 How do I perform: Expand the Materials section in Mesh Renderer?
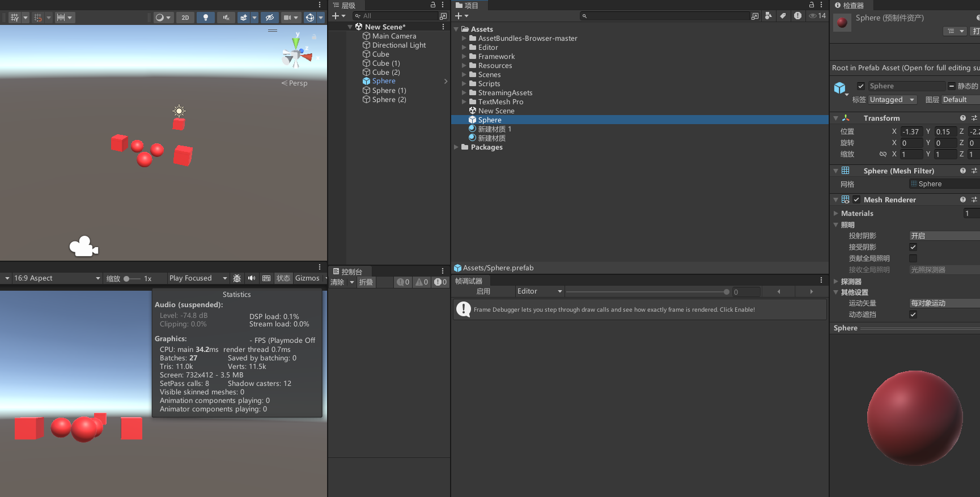(x=836, y=214)
